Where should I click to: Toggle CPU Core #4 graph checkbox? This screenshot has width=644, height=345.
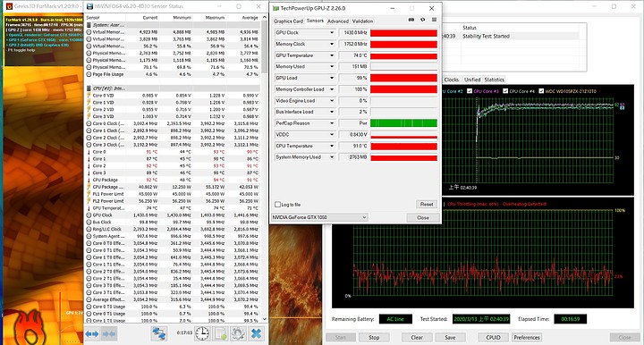(x=505, y=91)
